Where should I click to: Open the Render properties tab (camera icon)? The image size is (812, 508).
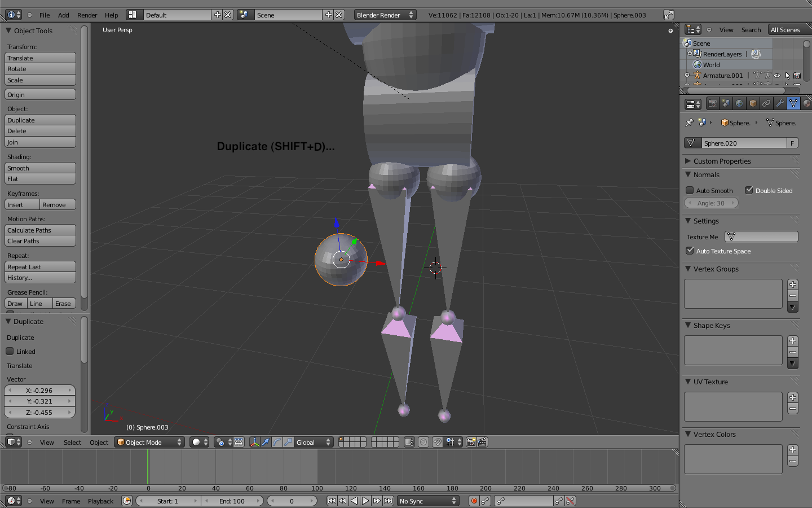[x=713, y=104]
